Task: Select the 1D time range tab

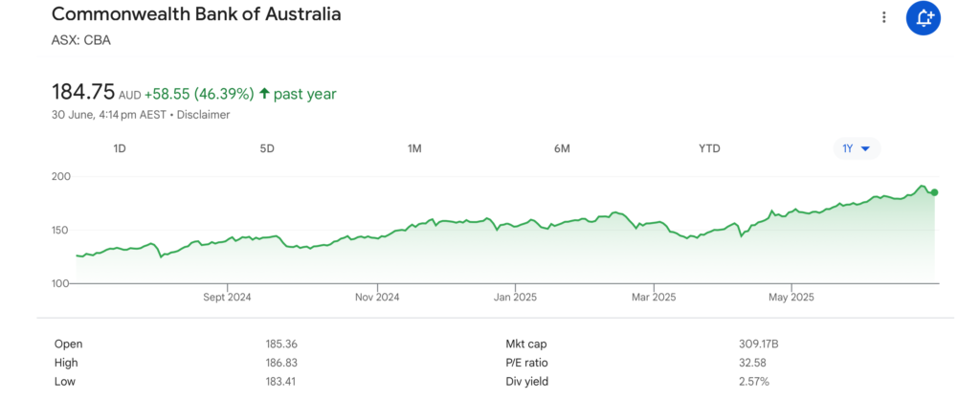Action: [x=120, y=148]
